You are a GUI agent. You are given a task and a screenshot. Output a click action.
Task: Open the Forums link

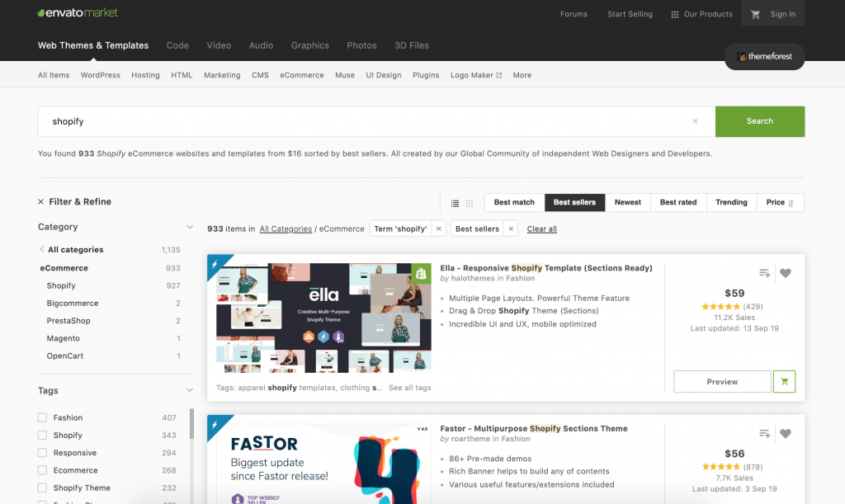click(x=574, y=14)
